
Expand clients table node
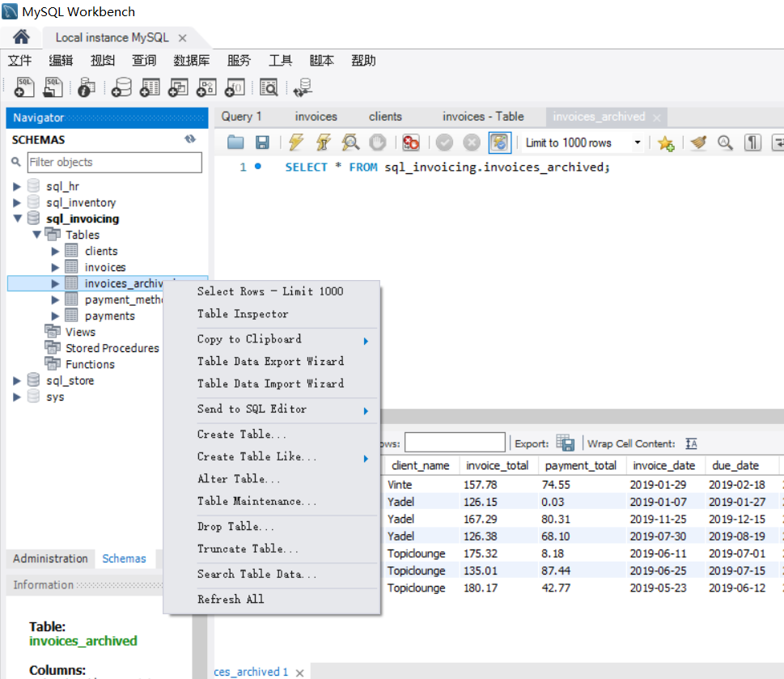(56, 251)
